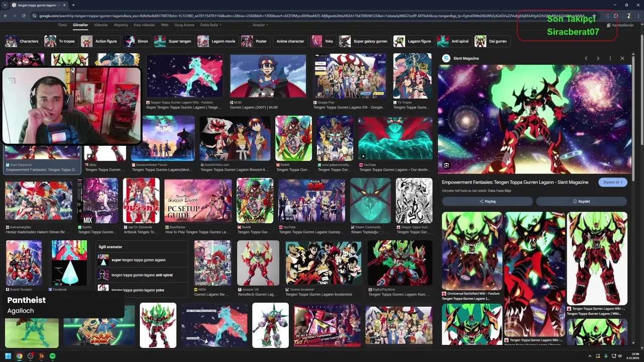The image size is (644, 362).
Task: Click the Ziyaret et button
Action: click(613, 183)
